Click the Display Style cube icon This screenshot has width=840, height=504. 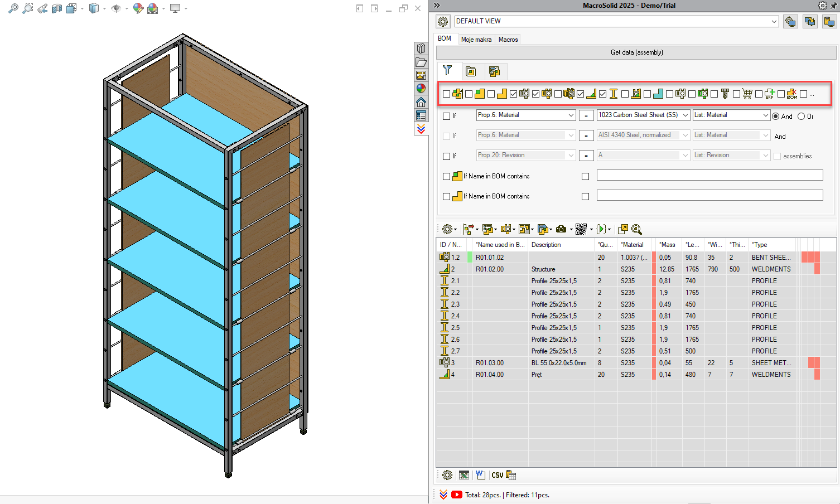click(x=94, y=8)
